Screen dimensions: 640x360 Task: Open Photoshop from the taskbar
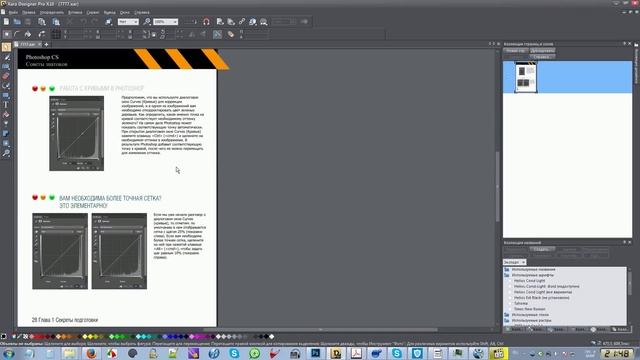(x=316, y=353)
